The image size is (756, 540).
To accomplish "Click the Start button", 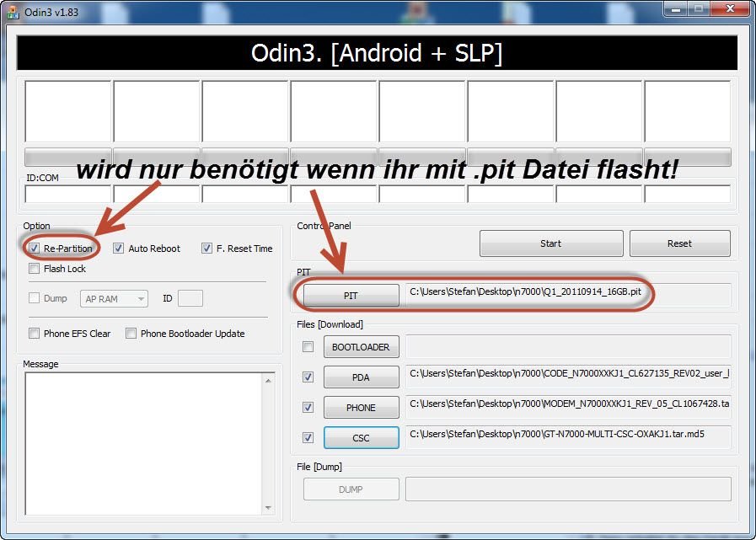I will tap(551, 243).
